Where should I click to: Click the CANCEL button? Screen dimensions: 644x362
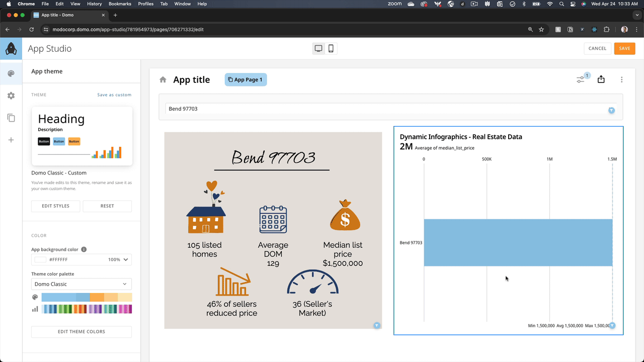tap(597, 48)
